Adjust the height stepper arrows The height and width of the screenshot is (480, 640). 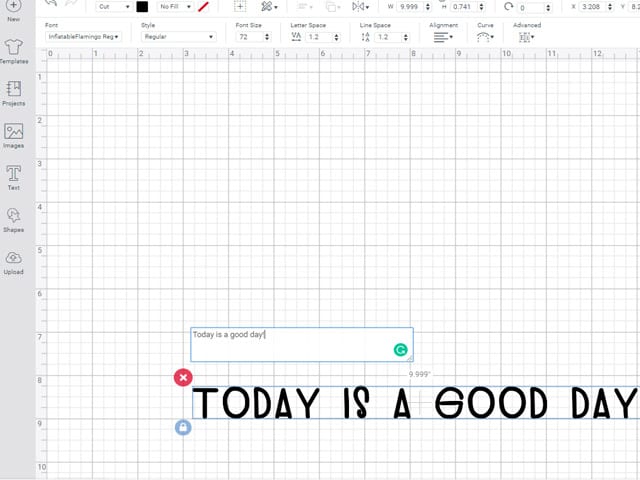482,7
